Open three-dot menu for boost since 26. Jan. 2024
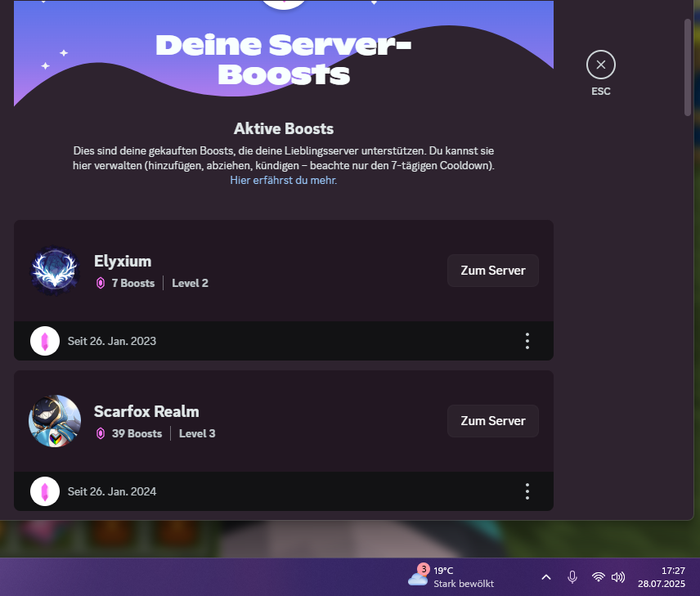This screenshot has width=700, height=596. coord(527,491)
